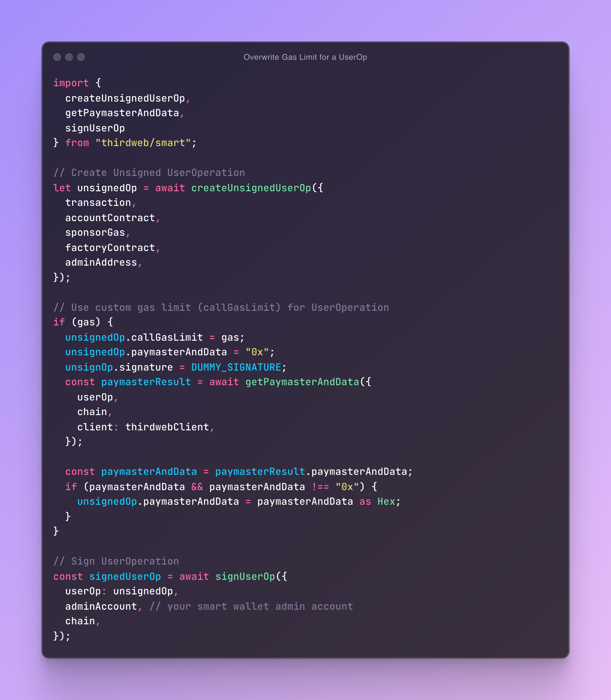This screenshot has width=611, height=700.
Task: Click the 'adminAddress' parameter line
Action: (101, 262)
